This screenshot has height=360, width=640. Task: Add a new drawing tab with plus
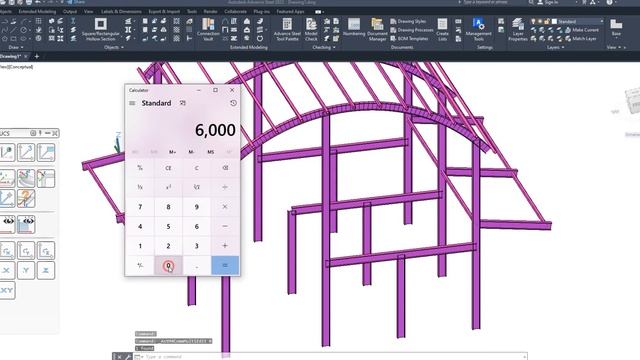[37, 56]
